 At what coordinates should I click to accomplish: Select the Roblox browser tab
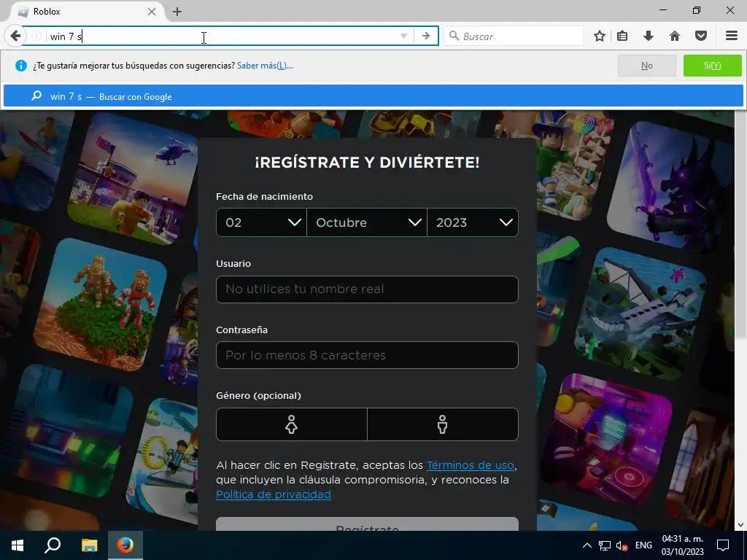pos(86,12)
